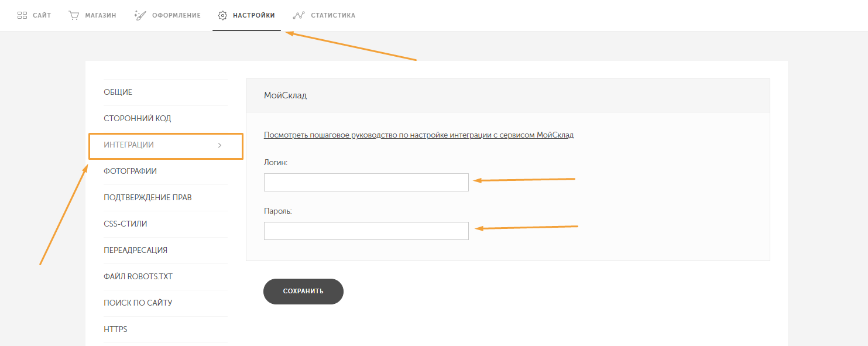Select ИНТЕГРАЦИИ in sidebar
The height and width of the screenshot is (346, 868).
(x=166, y=145)
